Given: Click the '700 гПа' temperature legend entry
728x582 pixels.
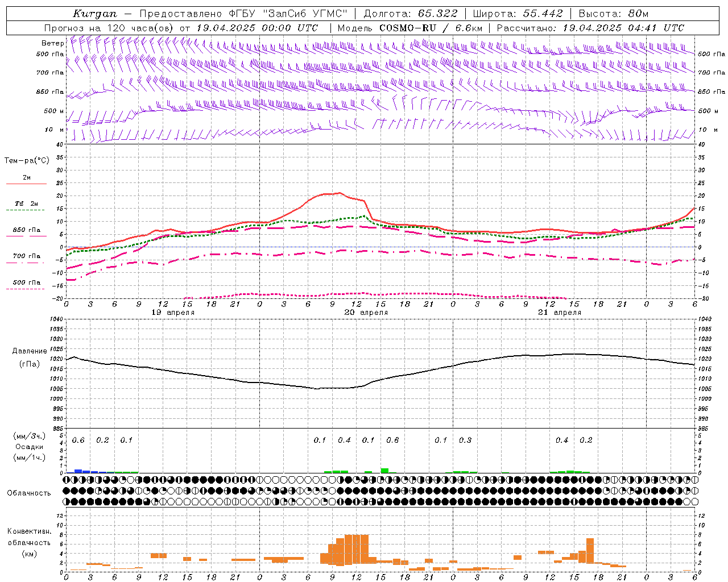Looking at the screenshot, I should click(27, 256).
